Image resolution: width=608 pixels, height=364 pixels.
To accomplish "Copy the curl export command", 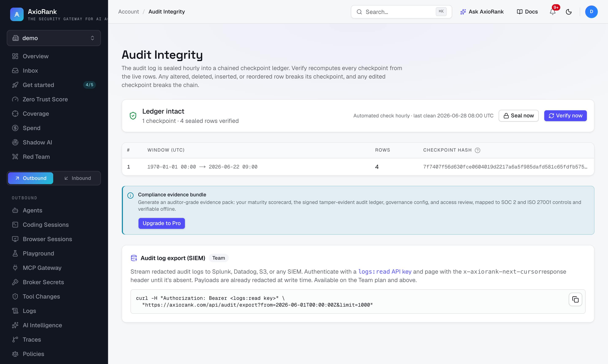I will 575,299.
